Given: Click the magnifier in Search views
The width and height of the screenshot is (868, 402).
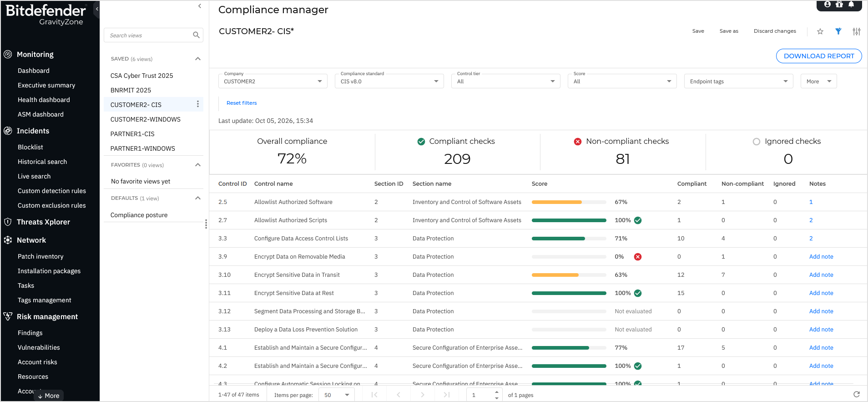Looking at the screenshot, I should [196, 35].
